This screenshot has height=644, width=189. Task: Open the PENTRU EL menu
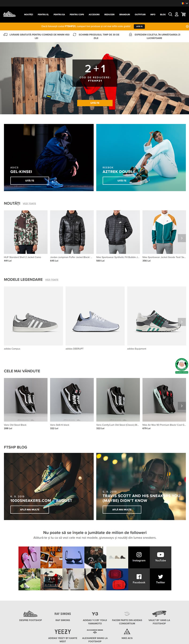43,14
